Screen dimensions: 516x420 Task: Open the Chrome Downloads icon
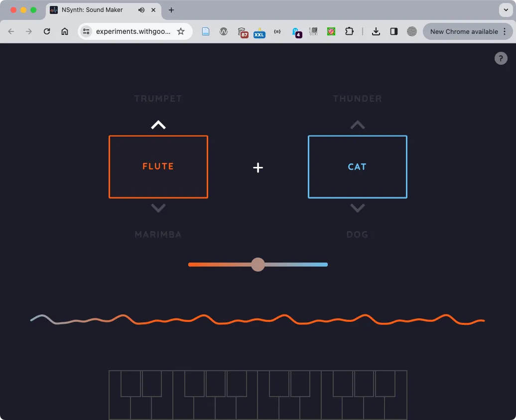coord(376,31)
